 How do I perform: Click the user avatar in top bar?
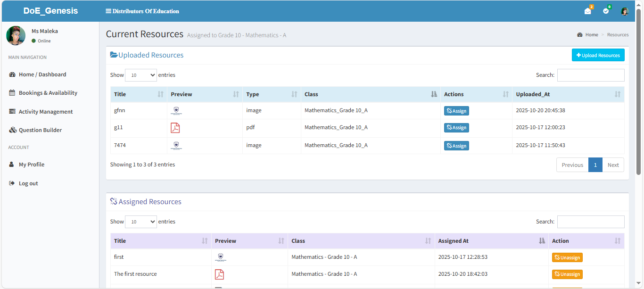pos(625,11)
